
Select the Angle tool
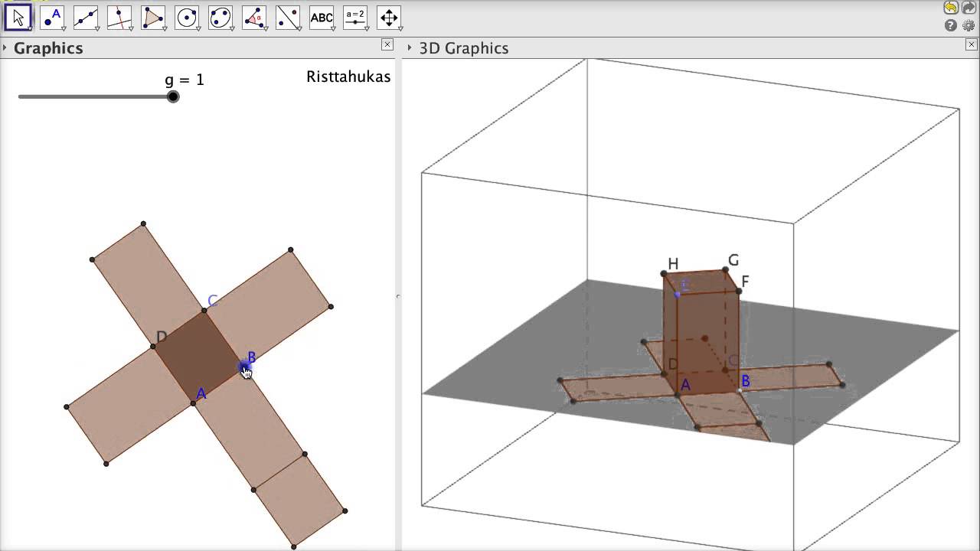pyautogui.click(x=254, y=18)
